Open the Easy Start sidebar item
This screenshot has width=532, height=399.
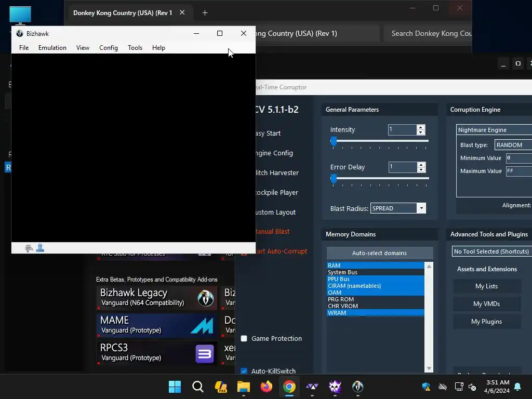pyautogui.click(x=268, y=134)
